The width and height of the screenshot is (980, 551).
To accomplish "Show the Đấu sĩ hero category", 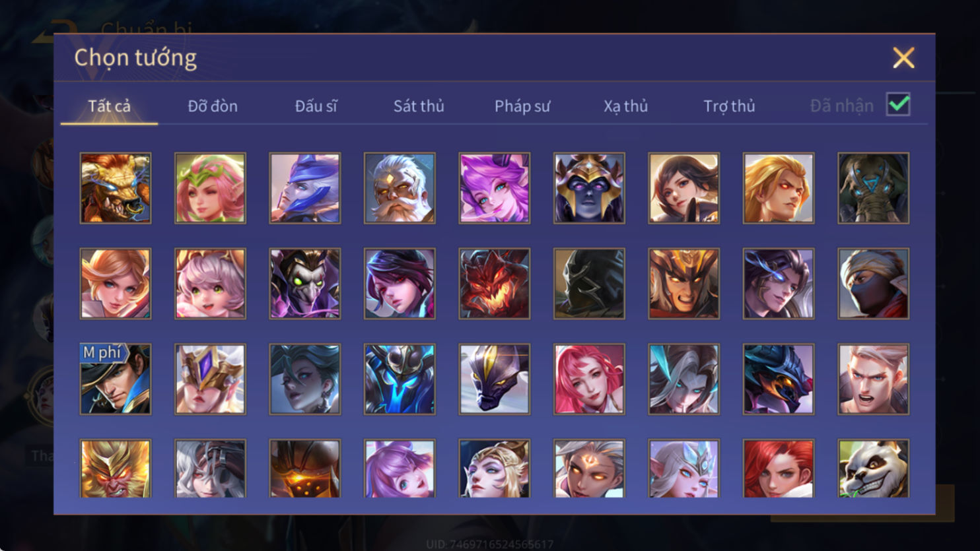I will 316,106.
